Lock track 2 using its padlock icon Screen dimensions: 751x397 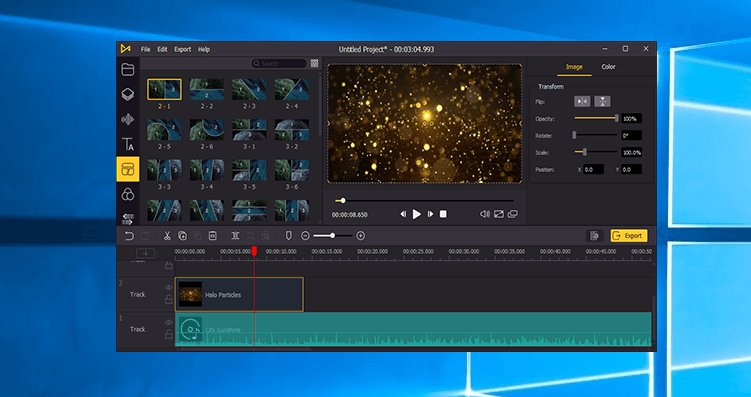(169, 300)
